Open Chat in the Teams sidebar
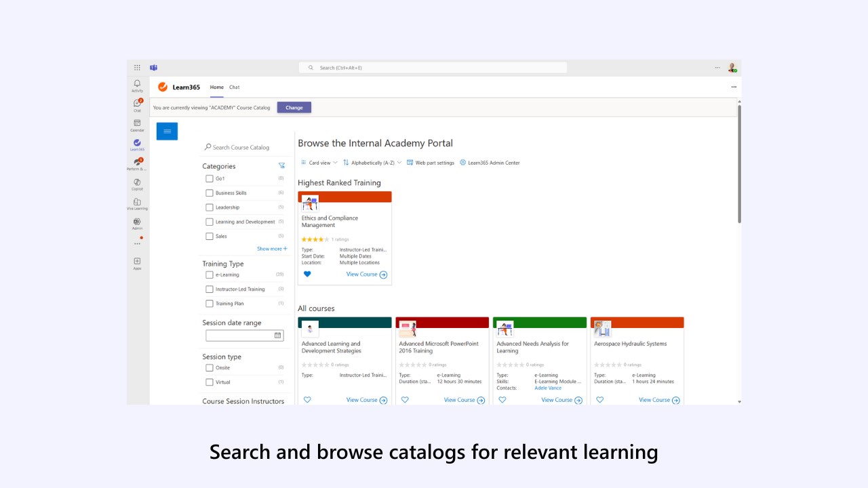Viewport: 868px width, 488px height. click(x=137, y=105)
